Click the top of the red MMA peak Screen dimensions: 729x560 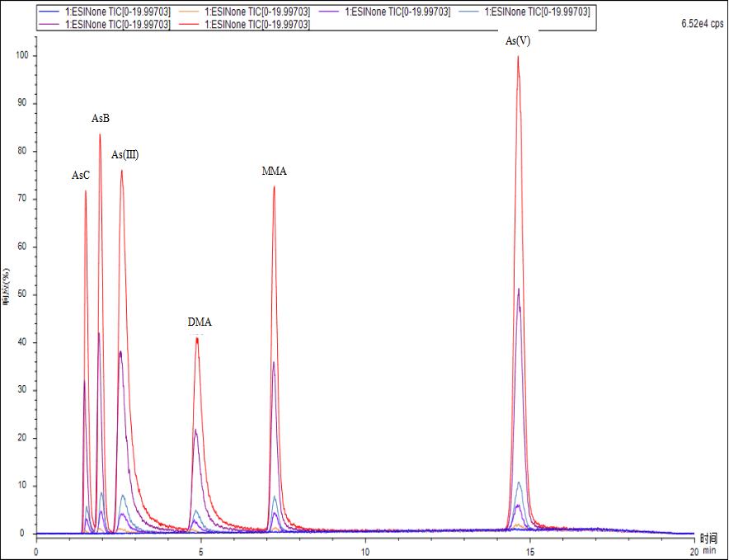point(274,186)
